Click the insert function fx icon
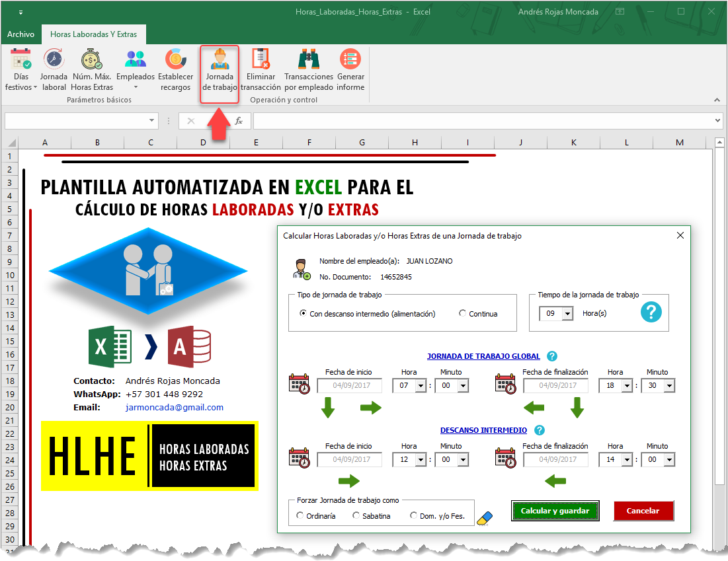This screenshot has height=561, width=728. click(x=239, y=121)
